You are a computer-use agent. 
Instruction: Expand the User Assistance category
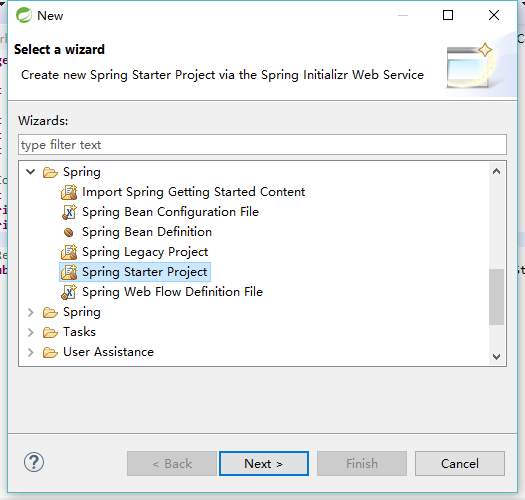pos(30,352)
